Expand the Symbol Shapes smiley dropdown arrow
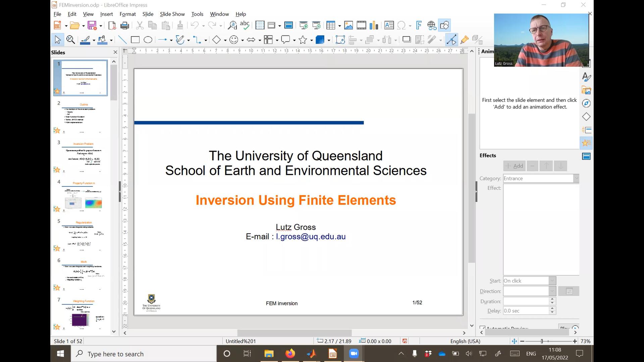 242,40
